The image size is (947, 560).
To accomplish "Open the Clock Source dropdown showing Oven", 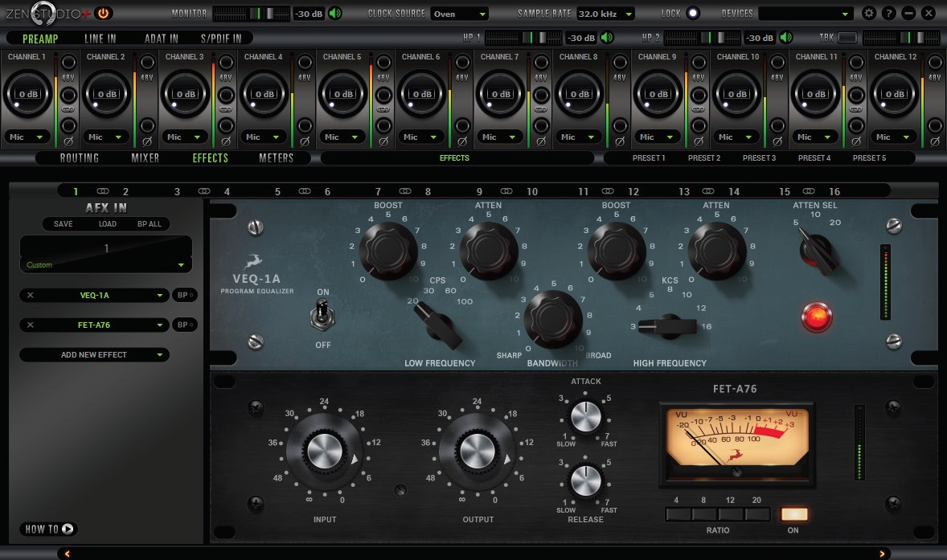I will pos(460,14).
